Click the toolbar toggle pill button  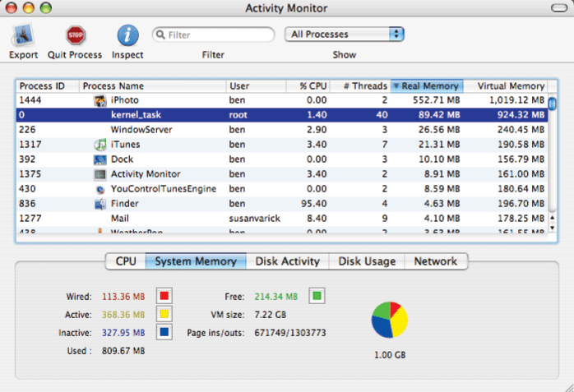pyautogui.click(x=559, y=8)
